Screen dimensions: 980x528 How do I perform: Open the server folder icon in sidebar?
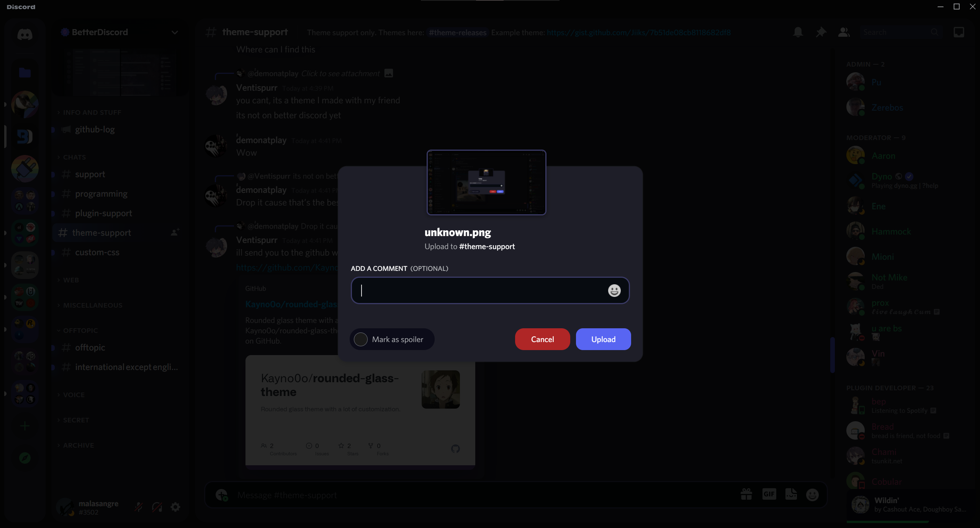tap(25, 72)
